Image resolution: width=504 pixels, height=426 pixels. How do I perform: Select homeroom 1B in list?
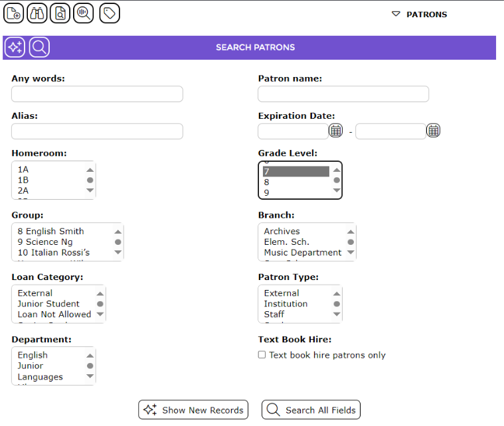[x=23, y=180]
